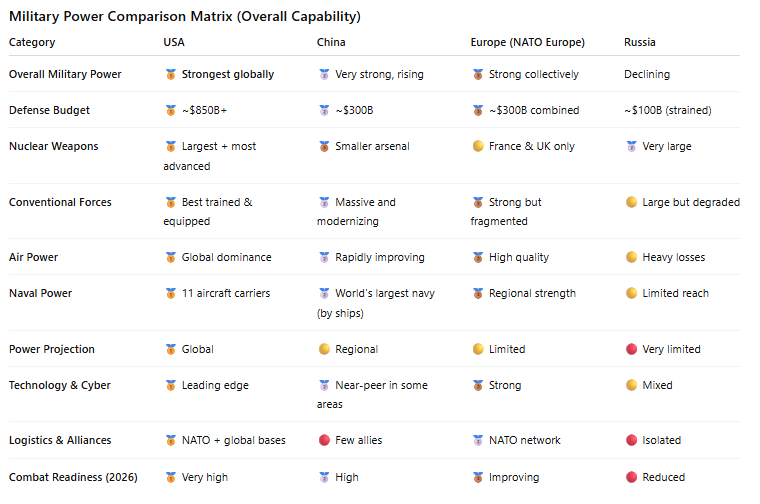Click the Declining cell under Russia
This screenshot has width=760, height=504.
click(x=647, y=74)
